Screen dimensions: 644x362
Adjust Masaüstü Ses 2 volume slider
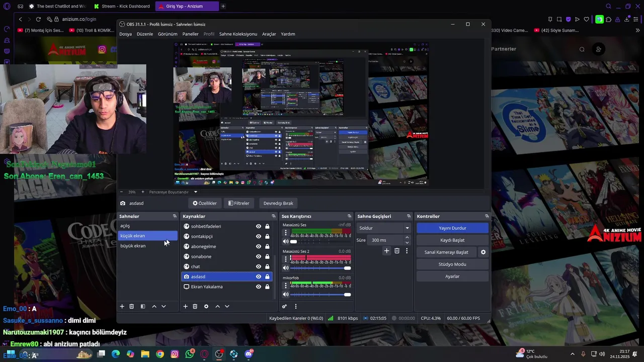[320, 268]
